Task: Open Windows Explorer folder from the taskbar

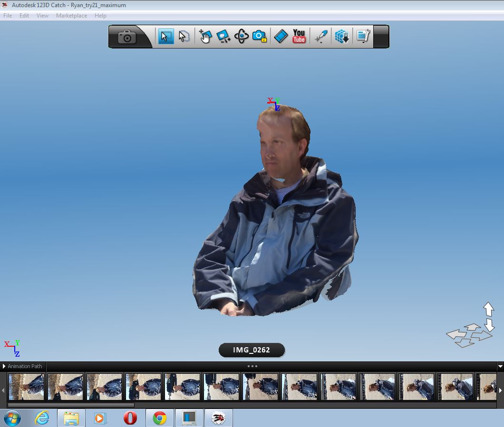Action: tap(71, 418)
